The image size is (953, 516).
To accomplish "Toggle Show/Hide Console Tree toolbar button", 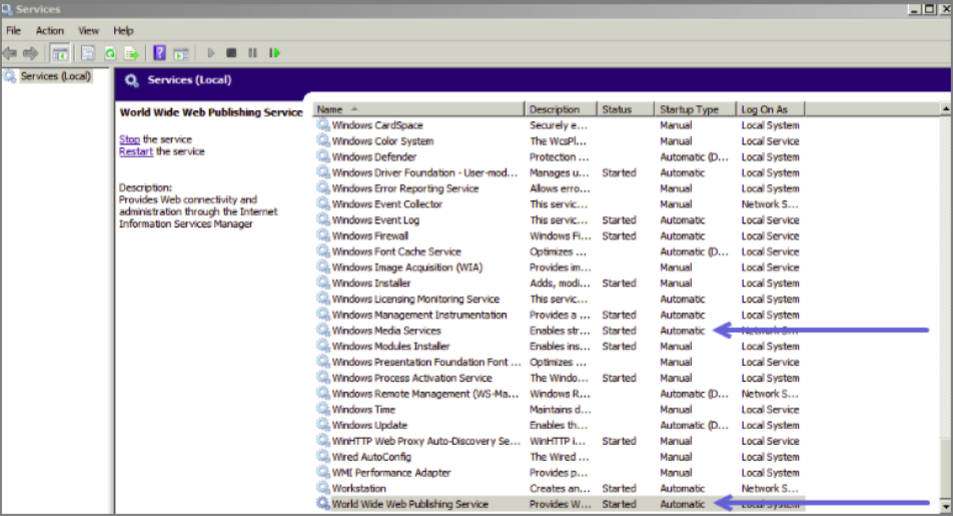I will pyautogui.click(x=60, y=53).
